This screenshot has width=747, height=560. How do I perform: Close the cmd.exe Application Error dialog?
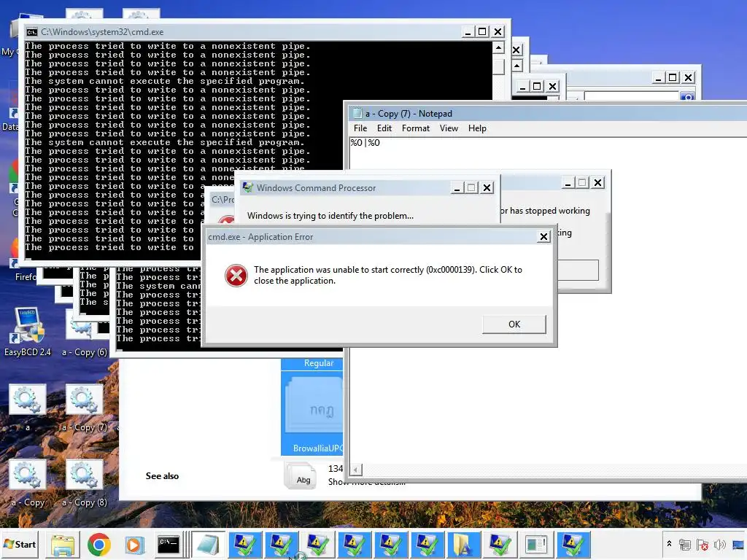point(543,237)
